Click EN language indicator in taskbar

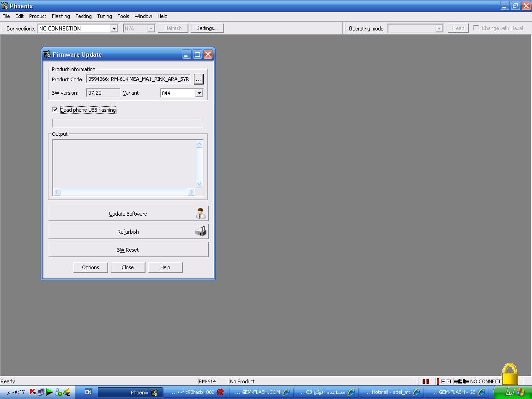click(x=88, y=392)
